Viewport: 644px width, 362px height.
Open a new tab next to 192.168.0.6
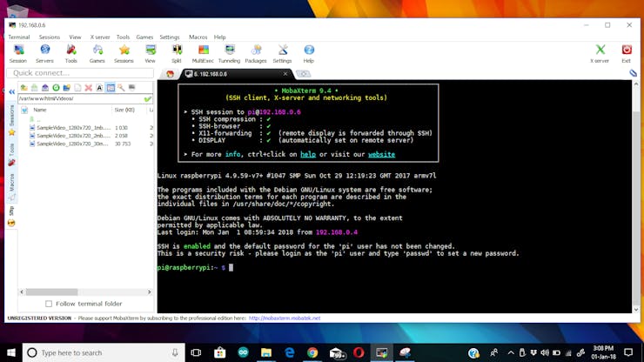tap(304, 74)
